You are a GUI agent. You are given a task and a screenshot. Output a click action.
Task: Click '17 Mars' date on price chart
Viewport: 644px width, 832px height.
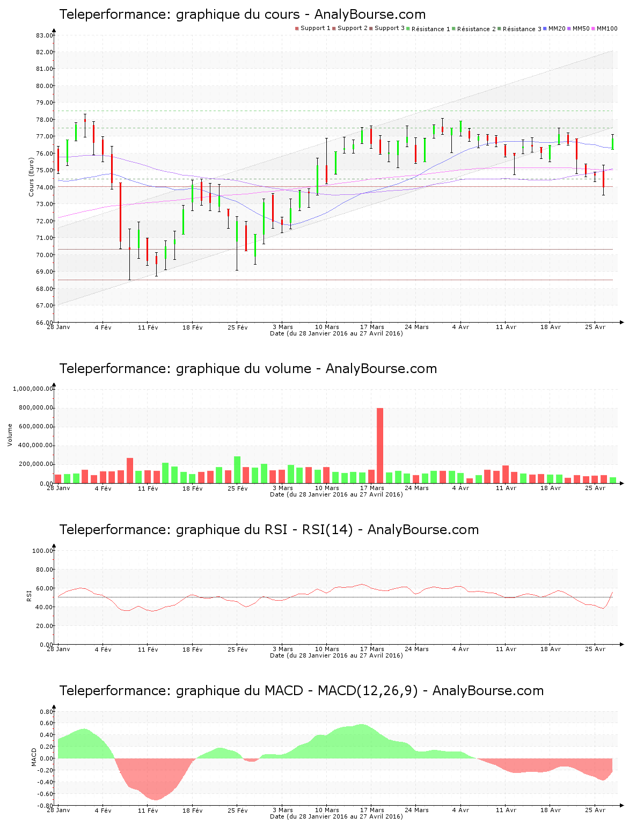(372, 327)
